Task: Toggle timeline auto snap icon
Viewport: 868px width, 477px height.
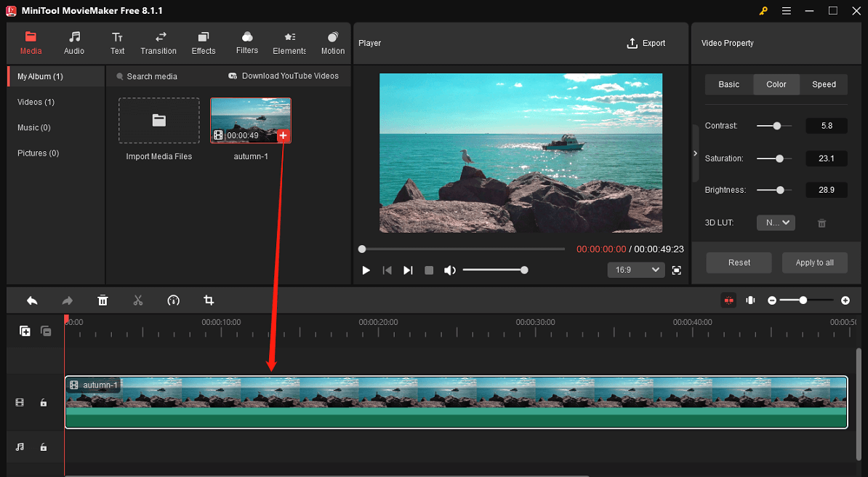Action: 728,300
